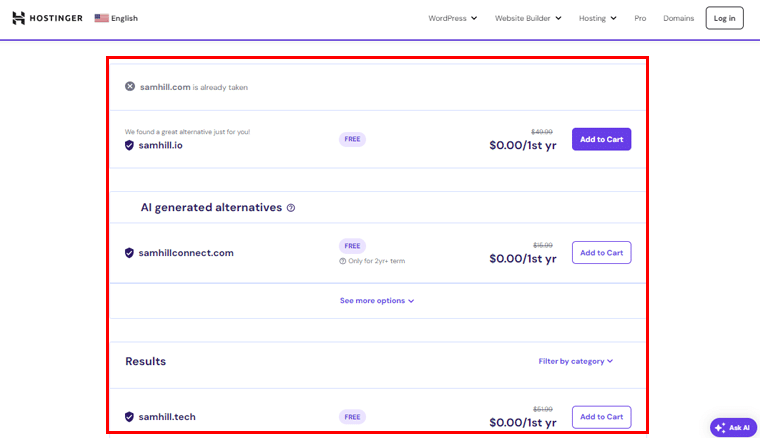Click the samhillconnect.com domain name
The image size is (760, 438).
click(x=186, y=253)
